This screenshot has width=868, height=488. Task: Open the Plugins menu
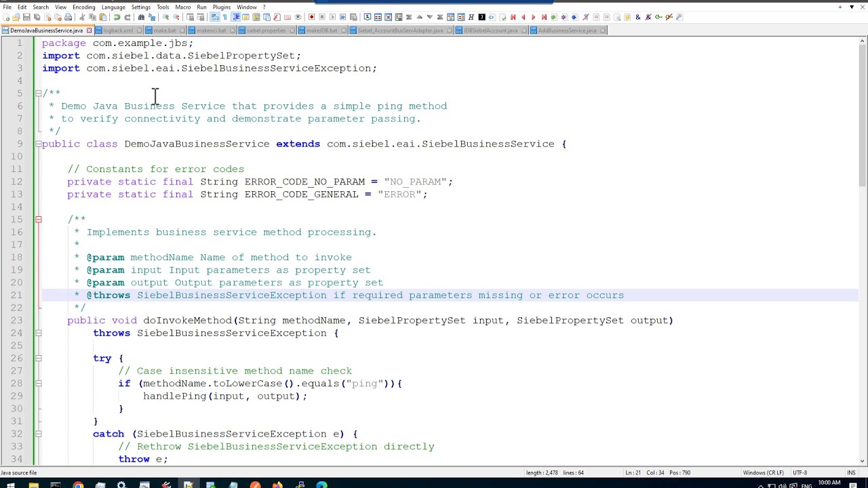(222, 7)
